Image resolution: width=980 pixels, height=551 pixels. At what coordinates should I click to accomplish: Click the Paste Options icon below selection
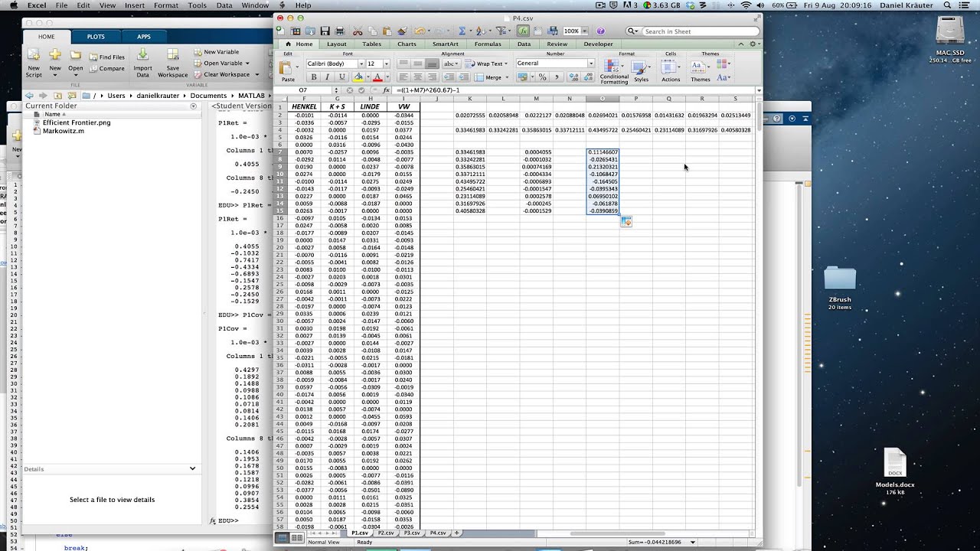[626, 221]
